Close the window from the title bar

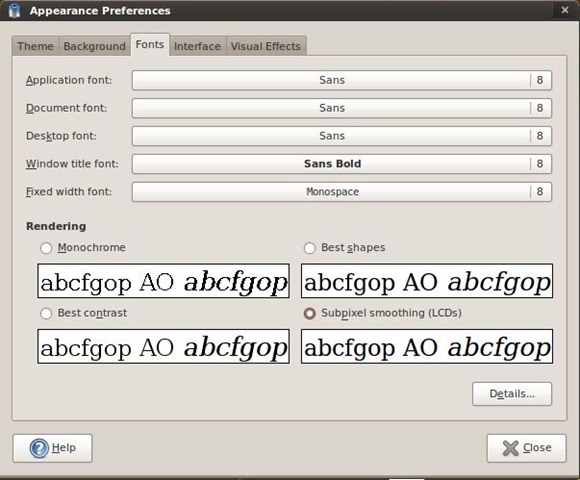565,10
